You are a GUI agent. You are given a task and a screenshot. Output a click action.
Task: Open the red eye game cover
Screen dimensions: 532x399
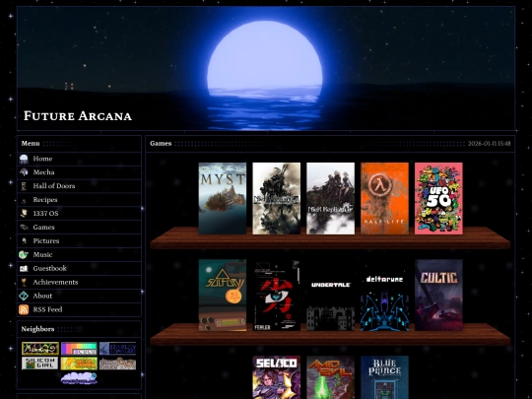(277, 296)
